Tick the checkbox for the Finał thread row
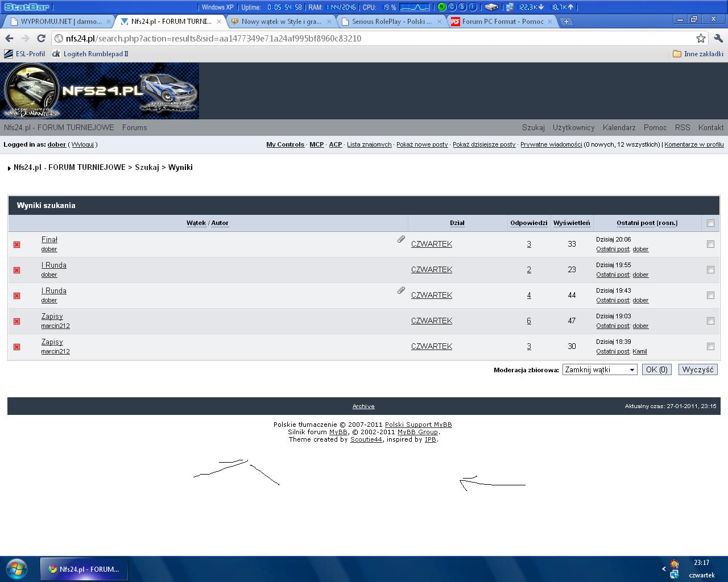Image resolution: width=728 pixels, height=582 pixels. point(710,244)
